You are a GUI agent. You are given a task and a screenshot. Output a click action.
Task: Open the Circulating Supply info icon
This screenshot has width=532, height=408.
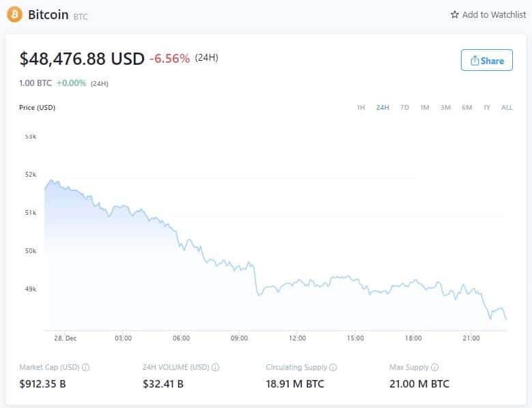coord(333,367)
